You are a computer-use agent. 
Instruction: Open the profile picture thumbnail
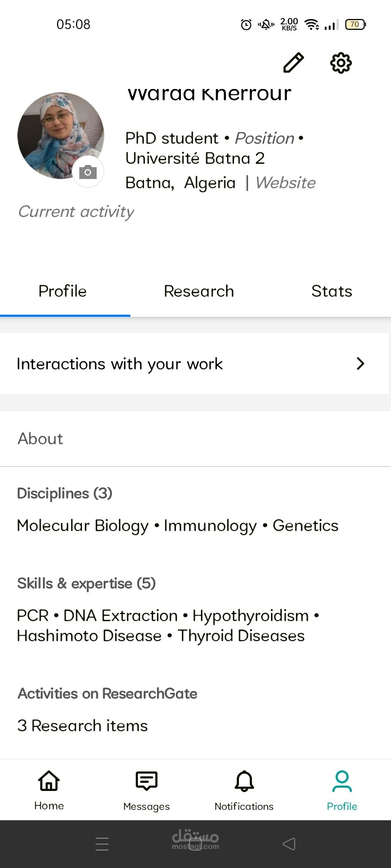[x=61, y=136]
